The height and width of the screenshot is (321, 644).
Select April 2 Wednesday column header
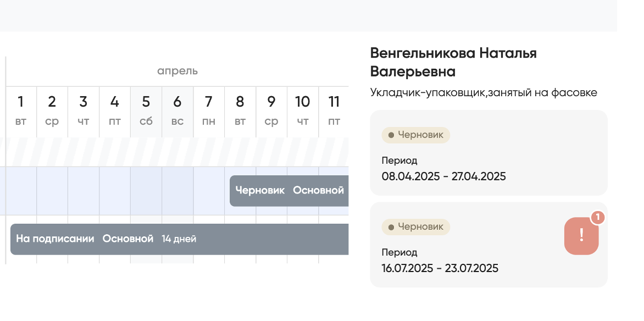click(52, 111)
